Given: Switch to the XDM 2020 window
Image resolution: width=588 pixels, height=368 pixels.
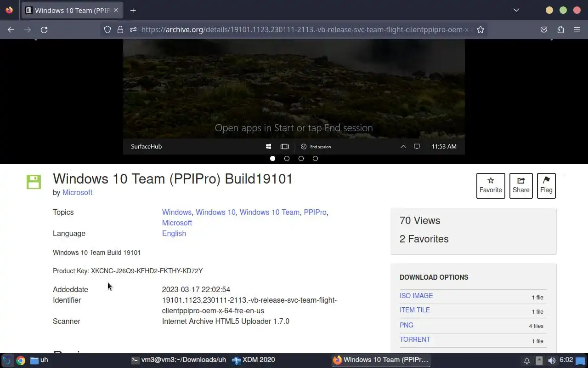Looking at the screenshot, I should coord(253,360).
